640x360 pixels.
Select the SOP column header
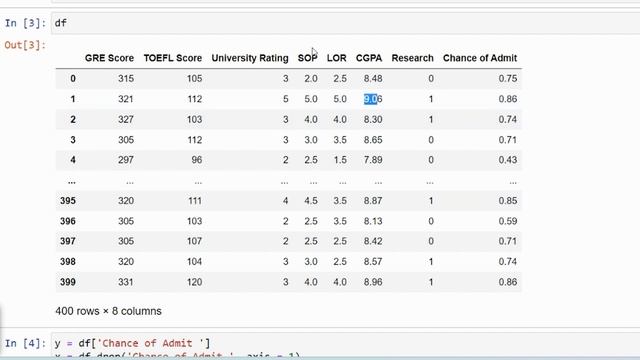point(307,58)
